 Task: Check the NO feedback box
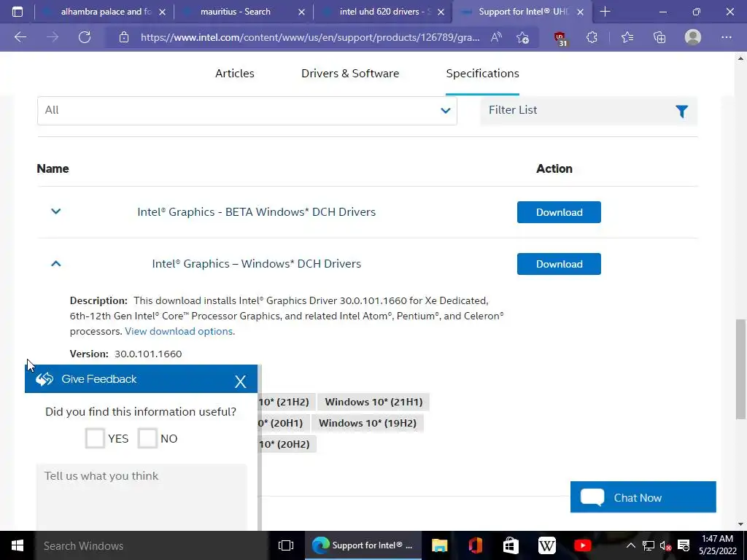tap(147, 438)
